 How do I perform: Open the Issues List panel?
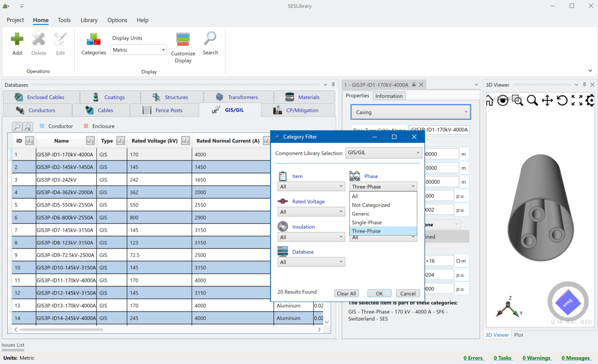pyautogui.click(x=13, y=345)
